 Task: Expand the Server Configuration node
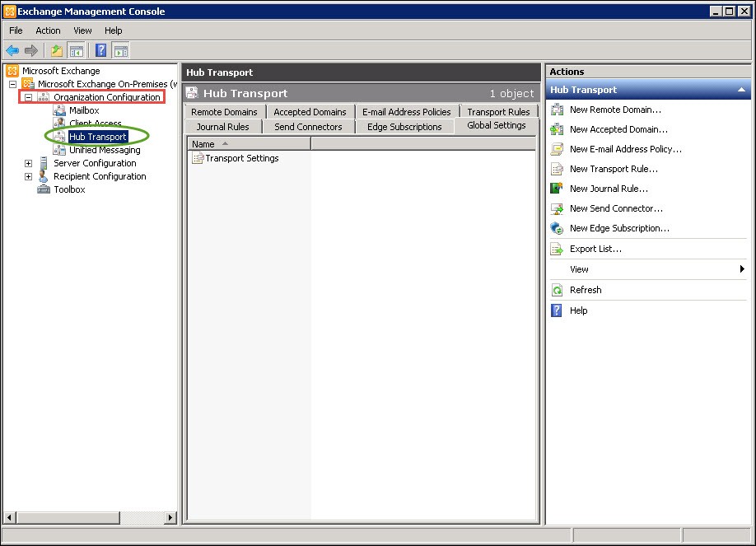29,163
